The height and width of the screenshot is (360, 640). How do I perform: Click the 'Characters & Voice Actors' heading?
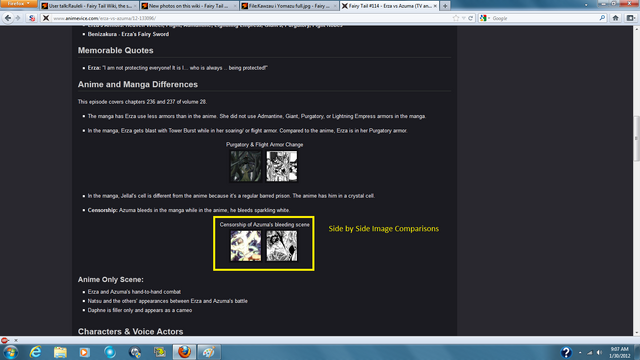pyautogui.click(x=130, y=331)
